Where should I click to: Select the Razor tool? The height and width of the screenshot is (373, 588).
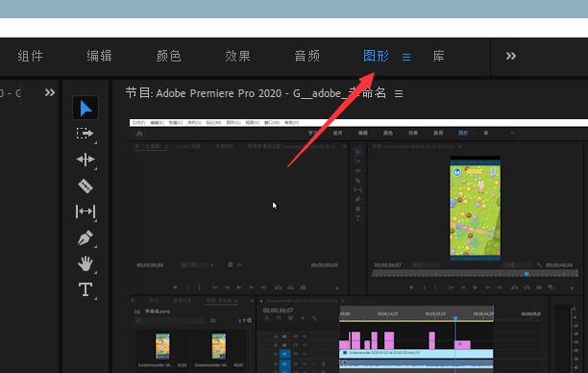click(86, 186)
